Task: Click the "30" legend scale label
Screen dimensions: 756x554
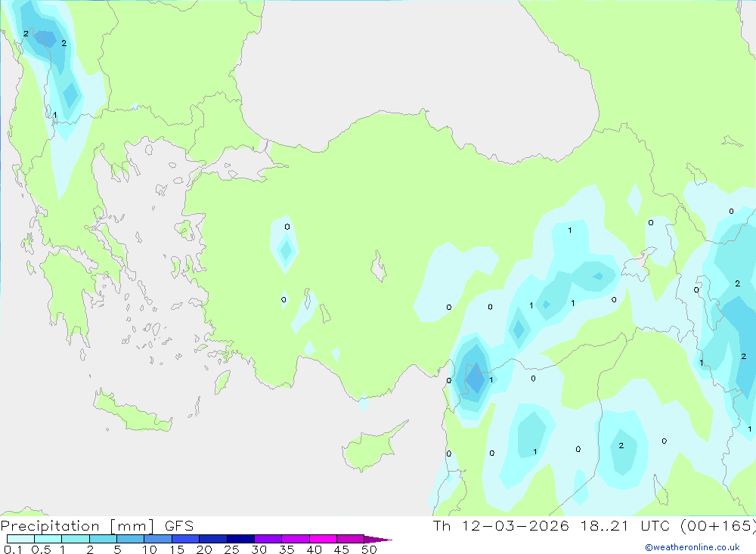Action: coord(259,549)
